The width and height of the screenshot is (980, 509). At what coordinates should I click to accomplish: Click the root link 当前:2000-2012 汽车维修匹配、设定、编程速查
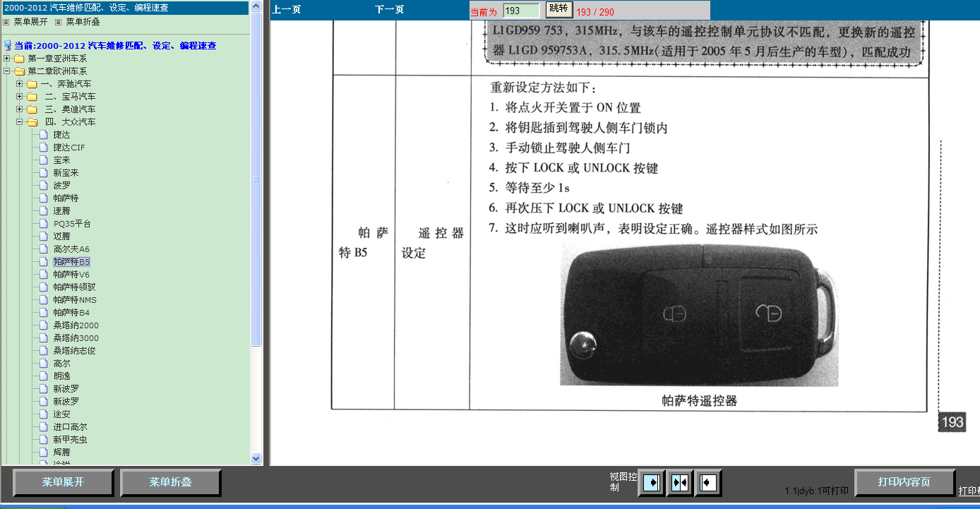pyautogui.click(x=115, y=46)
